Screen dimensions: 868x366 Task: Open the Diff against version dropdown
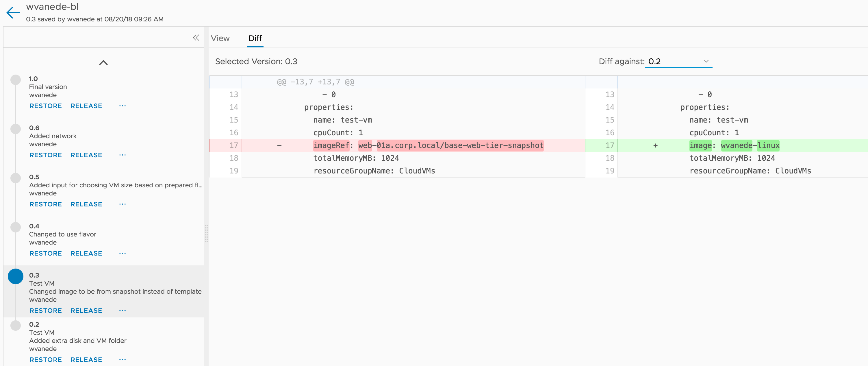point(678,61)
